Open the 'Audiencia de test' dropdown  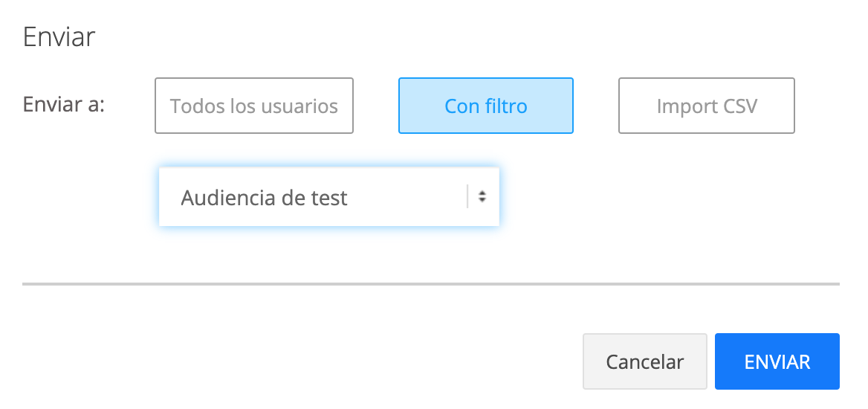[x=328, y=197]
